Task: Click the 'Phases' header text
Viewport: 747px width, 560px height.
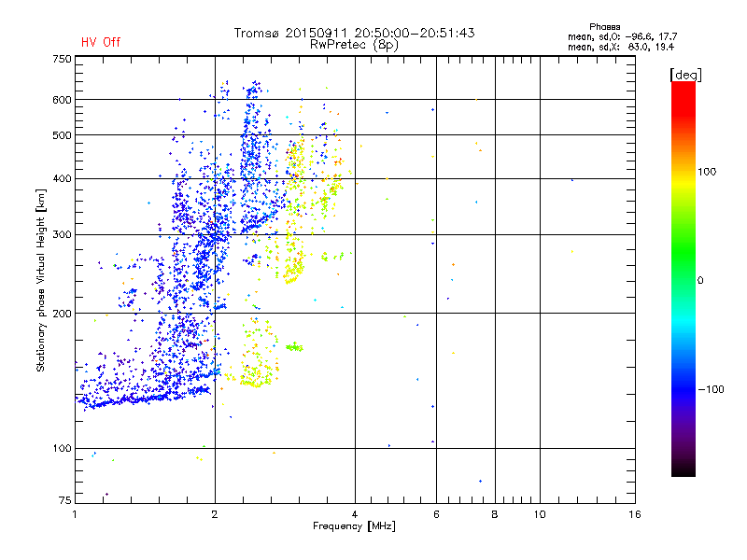Action: click(x=604, y=27)
